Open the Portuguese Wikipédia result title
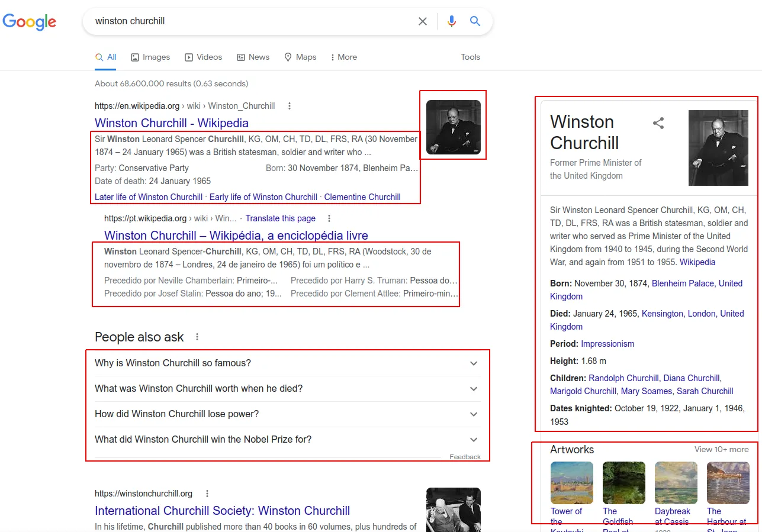 click(x=236, y=236)
